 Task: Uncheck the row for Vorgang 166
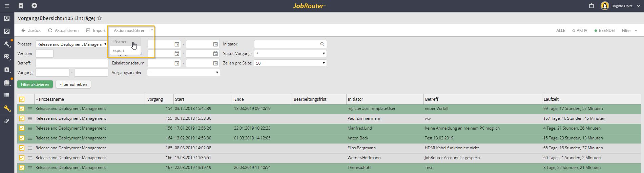tap(22, 158)
